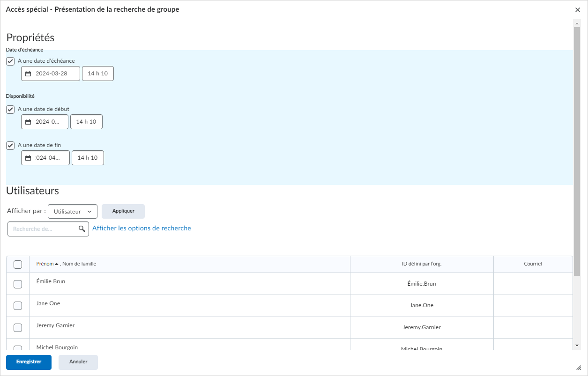Click the name Jane One
Image resolution: width=588 pixels, height=376 pixels.
[48, 303]
